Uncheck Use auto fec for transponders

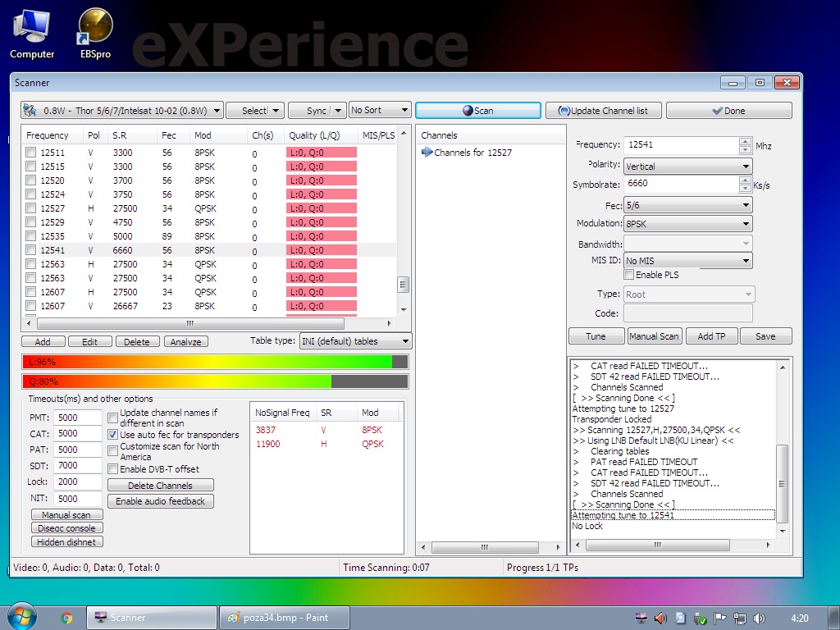(112, 435)
